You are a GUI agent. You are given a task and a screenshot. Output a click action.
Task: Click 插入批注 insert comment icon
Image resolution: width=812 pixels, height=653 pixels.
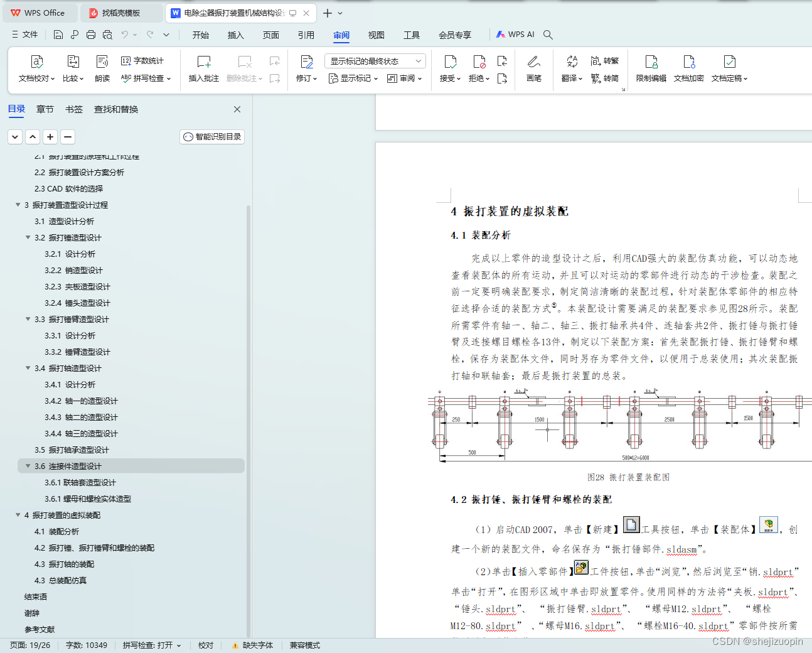pyautogui.click(x=204, y=62)
